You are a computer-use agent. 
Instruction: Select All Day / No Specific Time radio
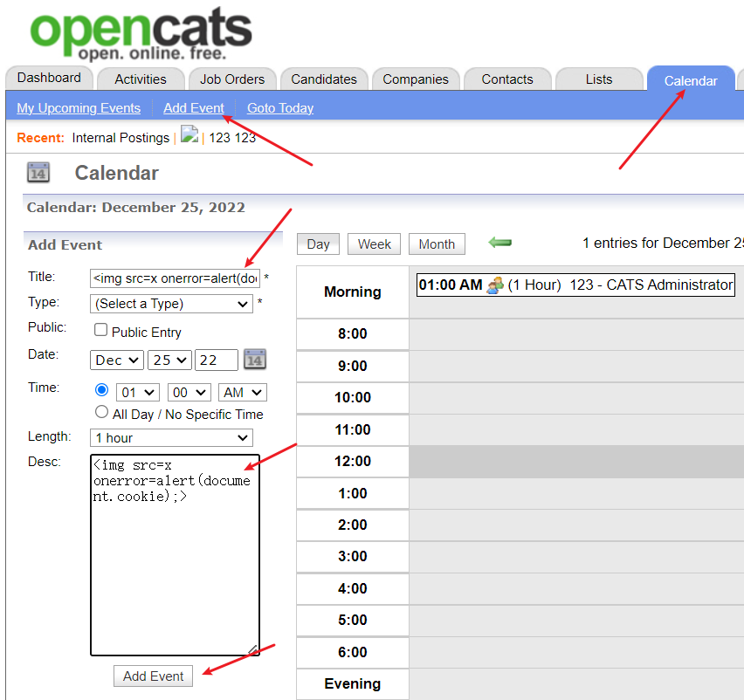tap(101, 412)
